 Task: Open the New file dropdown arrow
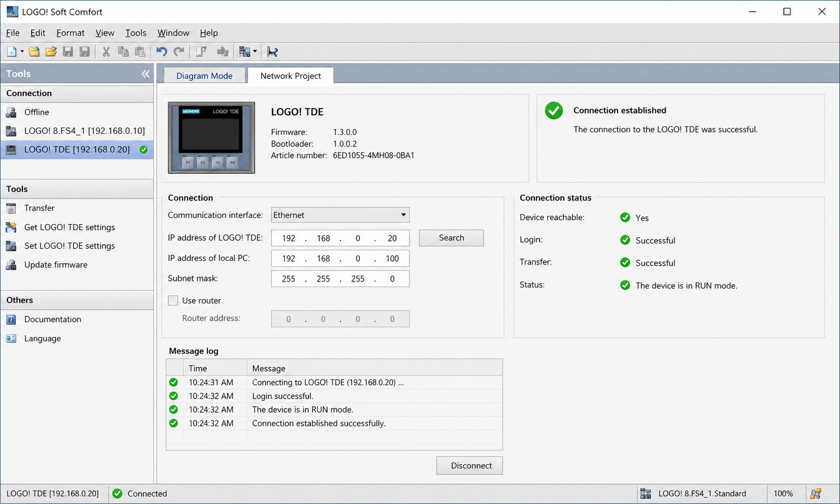click(x=22, y=51)
